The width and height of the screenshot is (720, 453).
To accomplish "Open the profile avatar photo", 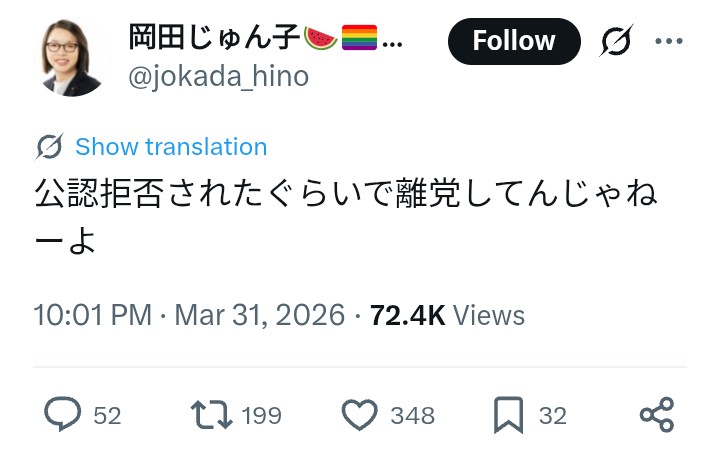I will [73, 56].
